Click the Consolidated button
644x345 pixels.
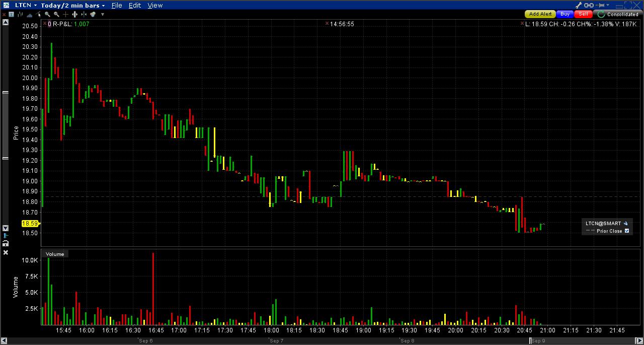click(618, 14)
